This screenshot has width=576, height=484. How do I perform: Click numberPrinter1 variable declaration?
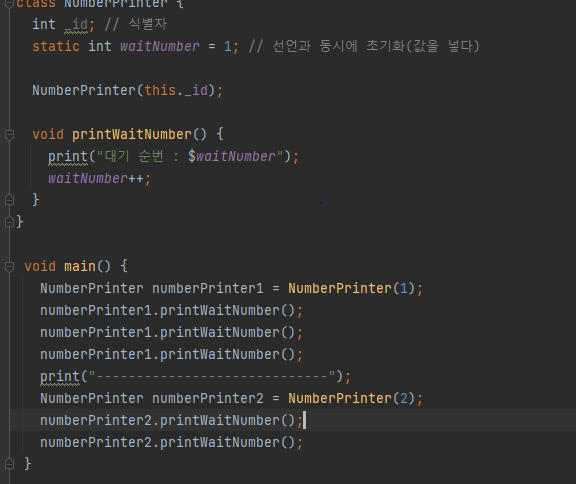[208, 288]
